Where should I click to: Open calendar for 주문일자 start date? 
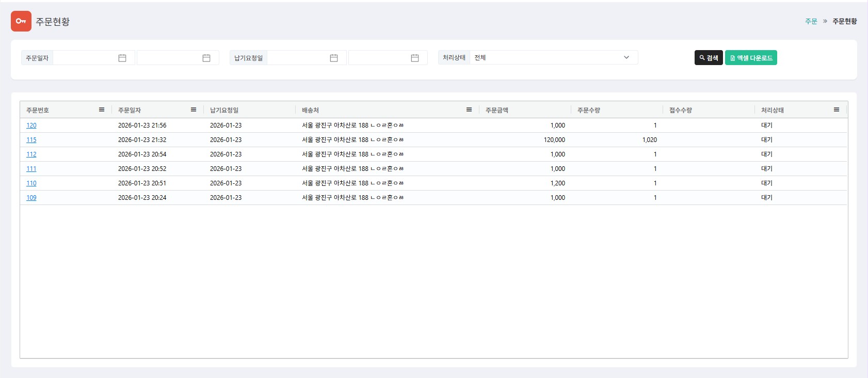(x=122, y=58)
